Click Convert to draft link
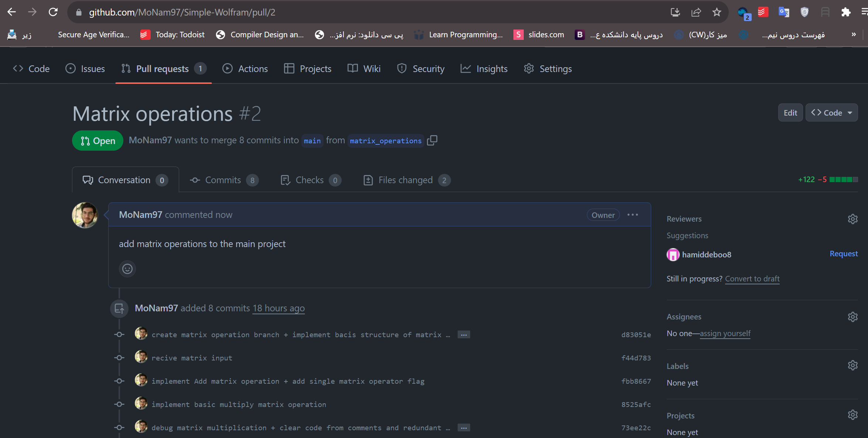Image resolution: width=868 pixels, height=438 pixels. [x=752, y=278]
